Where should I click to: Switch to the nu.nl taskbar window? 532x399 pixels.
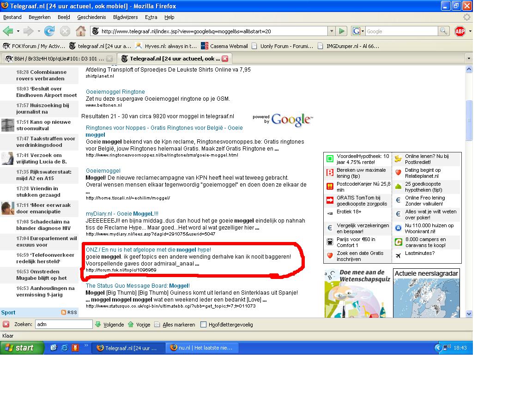(x=202, y=348)
